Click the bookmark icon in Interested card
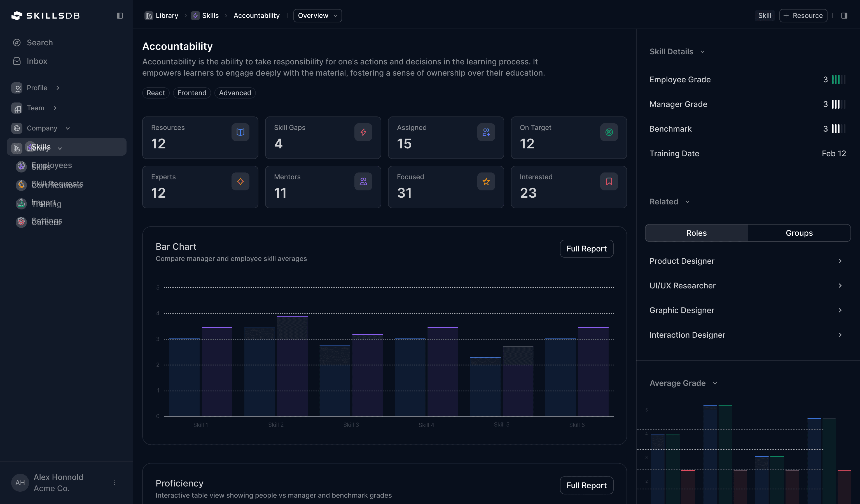 click(x=609, y=181)
